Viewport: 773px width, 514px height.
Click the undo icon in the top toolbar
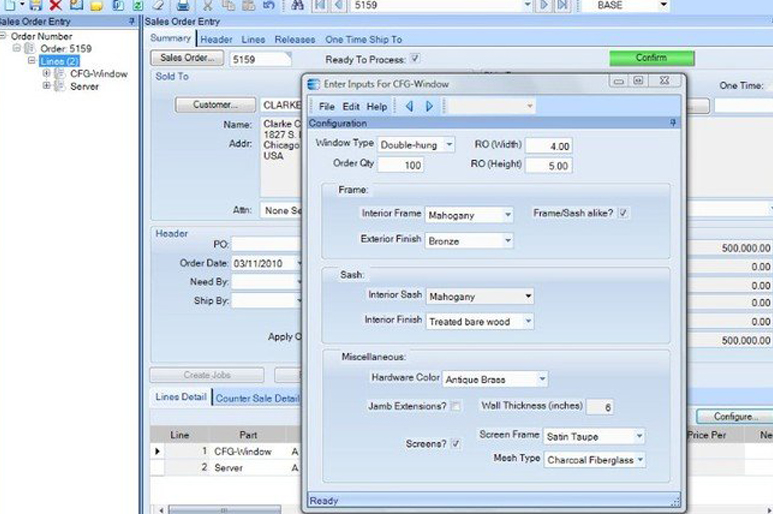(x=267, y=5)
